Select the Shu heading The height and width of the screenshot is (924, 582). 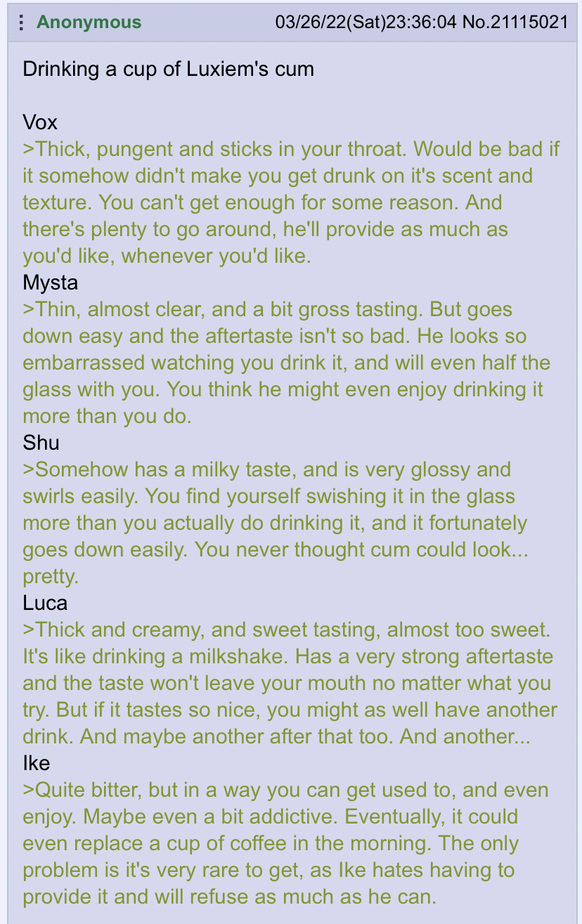point(41,443)
